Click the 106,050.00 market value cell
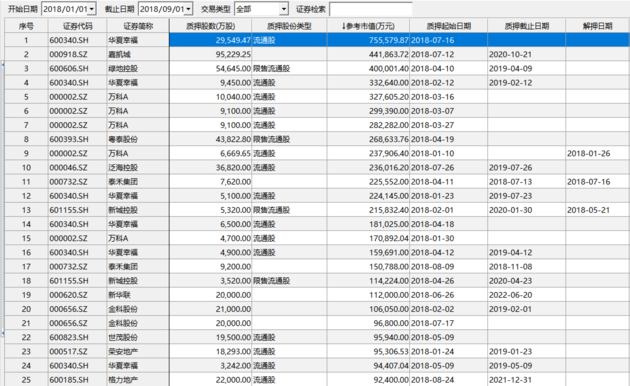 pyautogui.click(x=368, y=309)
